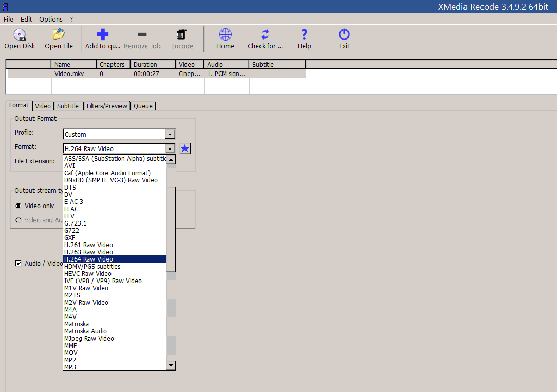Image resolution: width=557 pixels, height=392 pixels.
Task: Click the format list scroll down arrow
Action: coord(171,365)
